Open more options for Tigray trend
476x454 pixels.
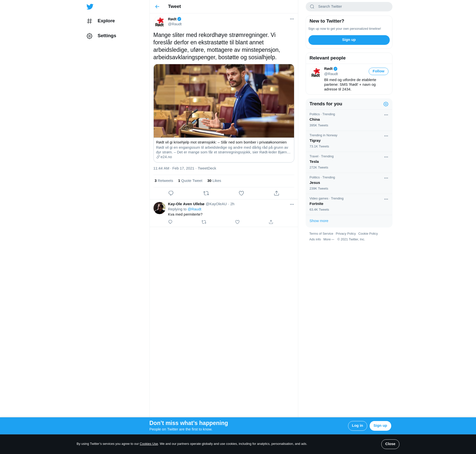(x=386, y=136)
